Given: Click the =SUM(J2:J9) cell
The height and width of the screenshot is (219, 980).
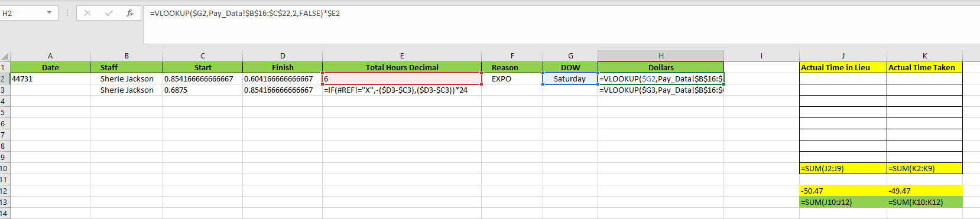Looking at the screenshot, I should click(843, 168).
